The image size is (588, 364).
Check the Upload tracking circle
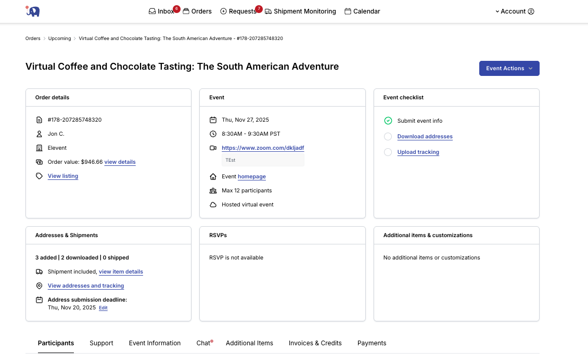[x=388, y=152]
